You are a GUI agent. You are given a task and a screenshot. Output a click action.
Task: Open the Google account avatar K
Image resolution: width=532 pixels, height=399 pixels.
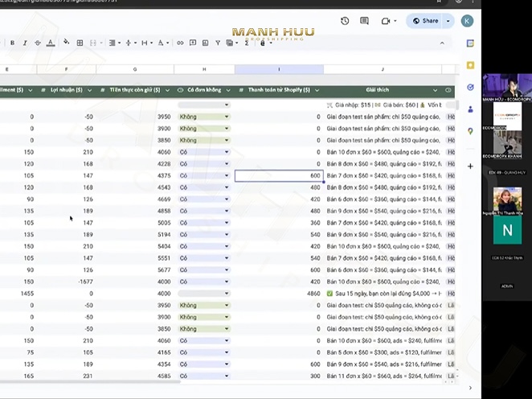[x=467, y=21]
